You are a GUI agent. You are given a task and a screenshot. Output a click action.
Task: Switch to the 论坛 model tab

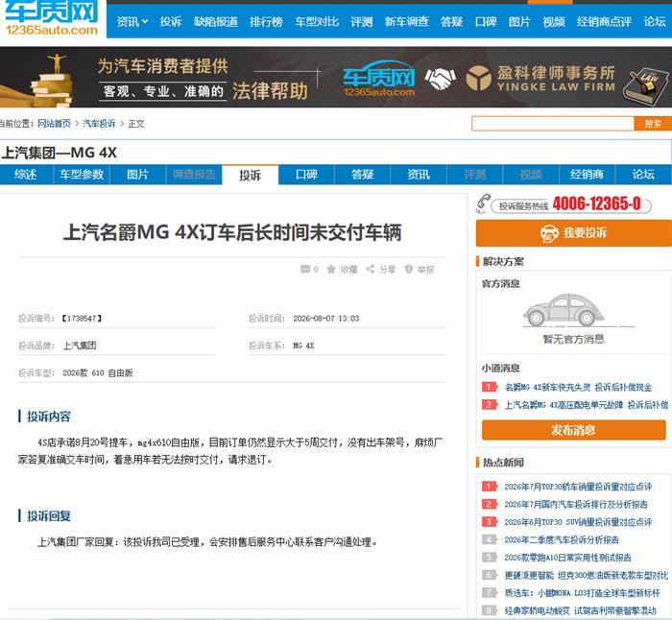643,175
